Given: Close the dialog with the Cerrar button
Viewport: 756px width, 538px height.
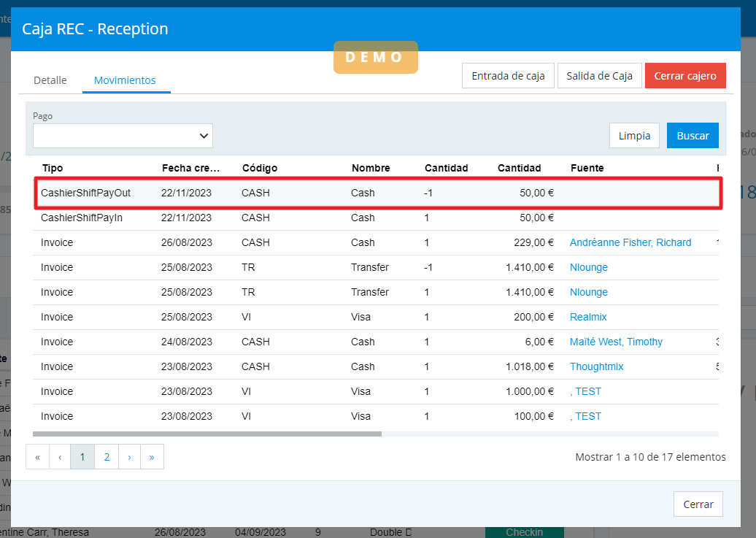Looking at the screenshot, I should coord(698,504).
